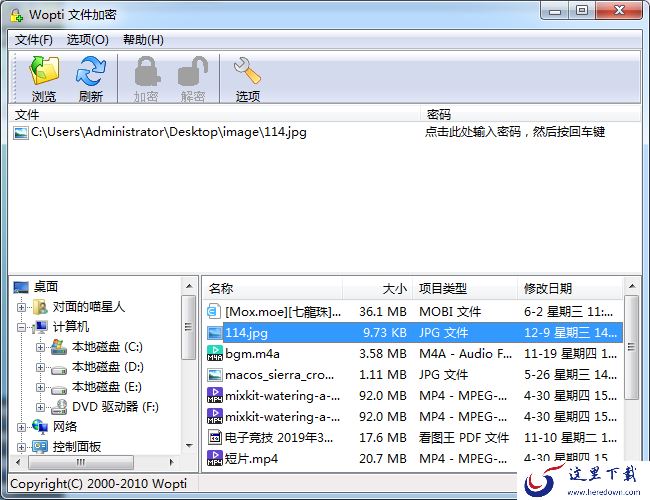Screen dimensions: 650x500
Task: Click the Encrypt (加密) lock icon
Action: (147, 71)
